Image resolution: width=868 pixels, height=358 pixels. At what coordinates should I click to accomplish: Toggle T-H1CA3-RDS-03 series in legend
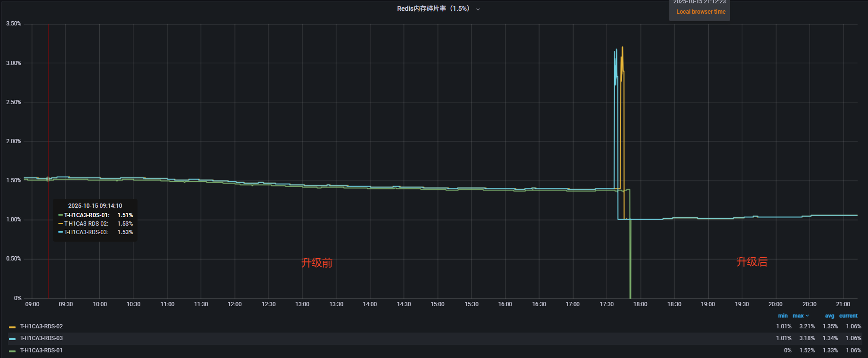41,338
